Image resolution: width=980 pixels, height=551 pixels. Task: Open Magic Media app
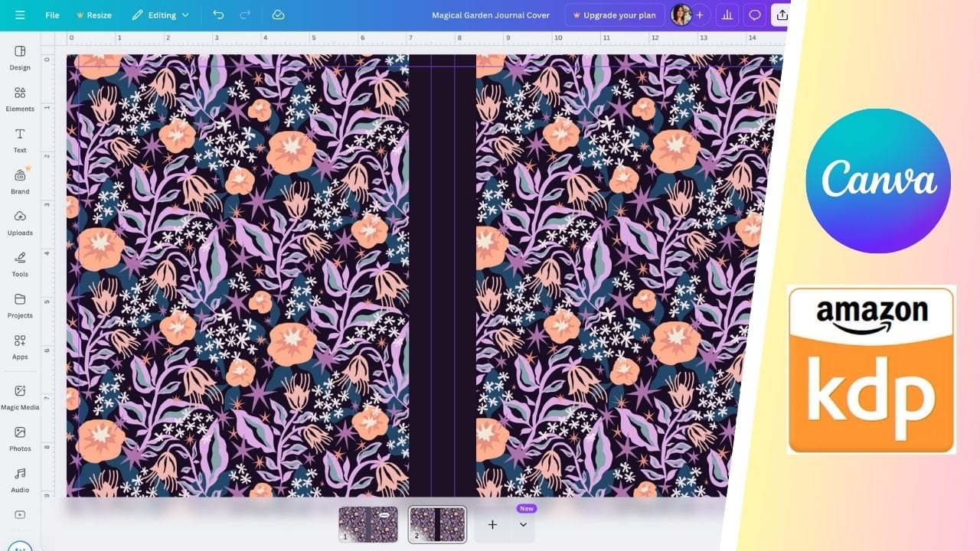tap(20, 396)
